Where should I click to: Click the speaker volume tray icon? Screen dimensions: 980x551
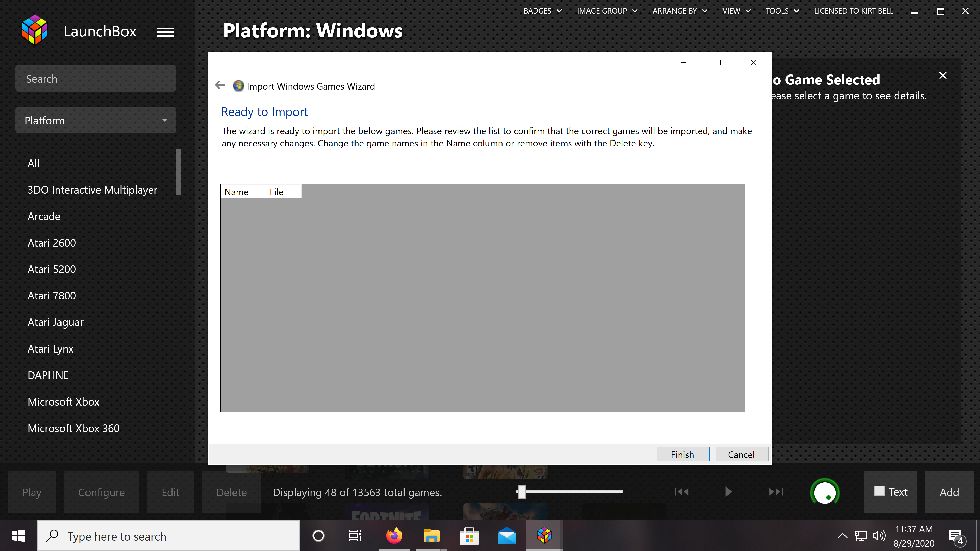879,536
